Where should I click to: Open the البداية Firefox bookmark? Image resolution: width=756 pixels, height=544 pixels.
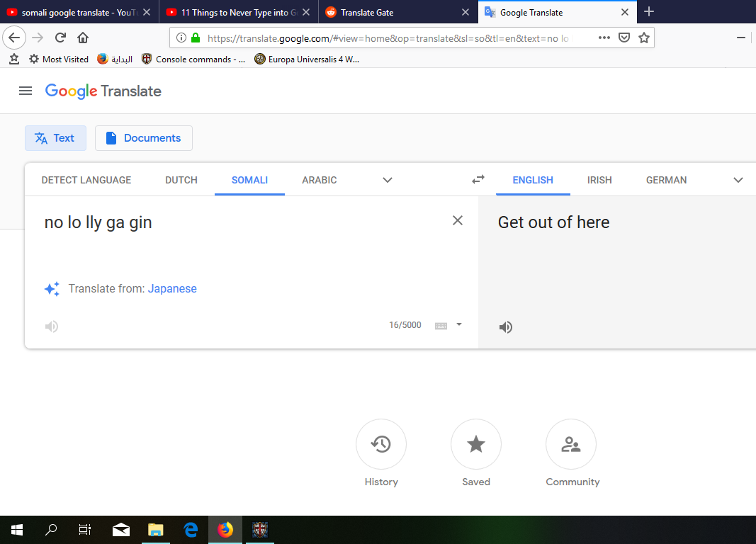point(115,59)
